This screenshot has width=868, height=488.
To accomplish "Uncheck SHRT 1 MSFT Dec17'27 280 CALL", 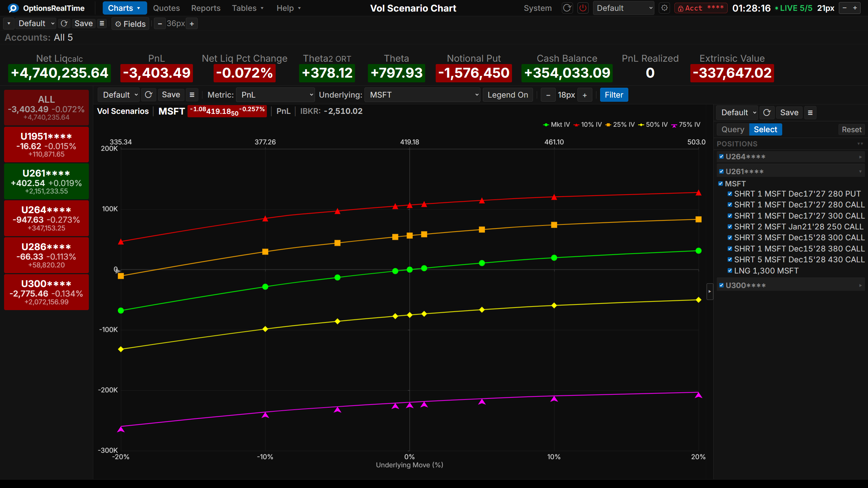I will click(x=730, y=205).
